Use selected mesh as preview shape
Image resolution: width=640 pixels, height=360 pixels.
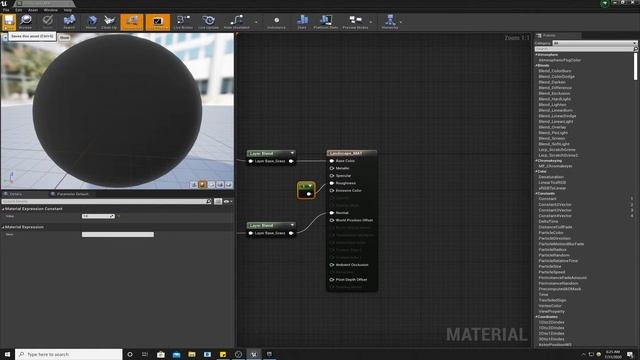(229, 185)
